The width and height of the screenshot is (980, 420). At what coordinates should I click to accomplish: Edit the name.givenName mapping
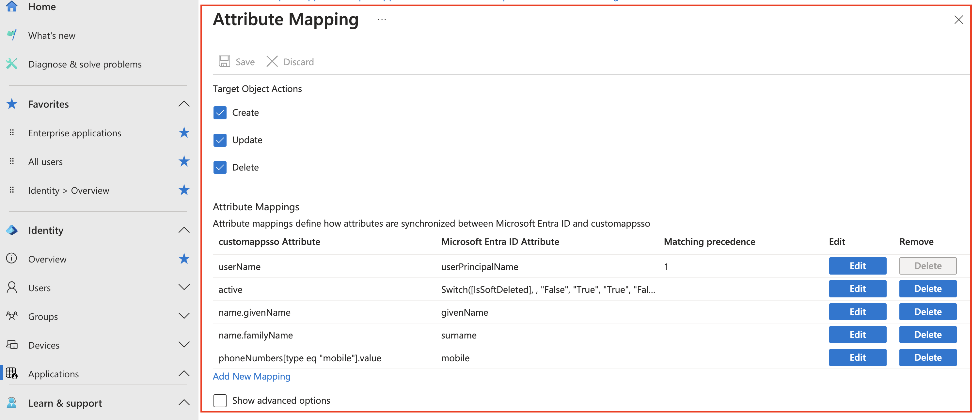click(x=857, y=312)
